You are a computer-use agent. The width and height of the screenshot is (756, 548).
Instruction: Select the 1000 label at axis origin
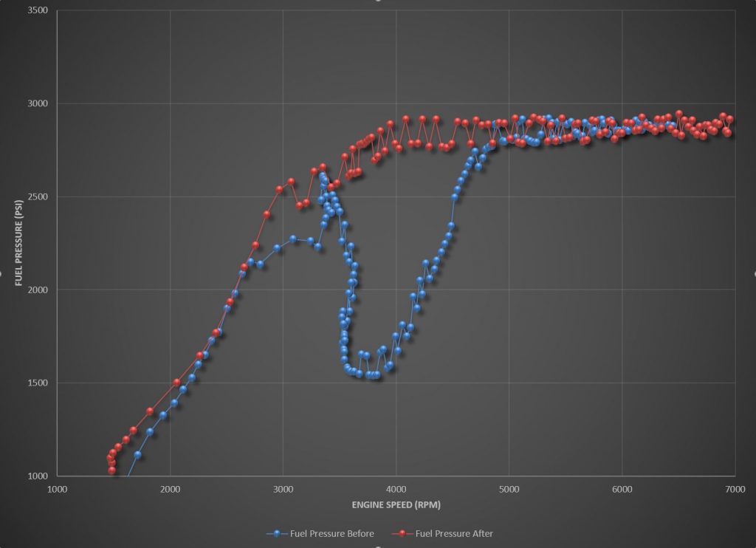(58, 488)
